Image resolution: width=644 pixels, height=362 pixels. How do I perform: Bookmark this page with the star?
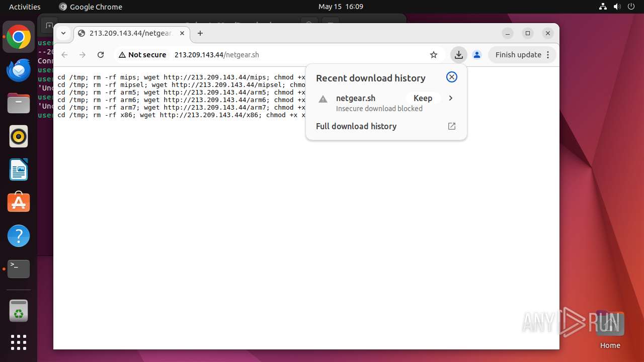[x=434, y=55]
